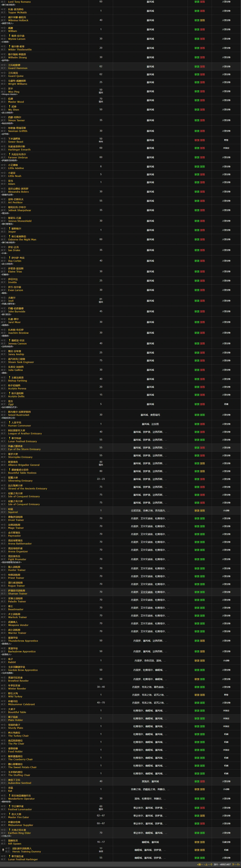Open Gordok Brew Apprentice NPC link
241x868 pixels.
(23, 670)
